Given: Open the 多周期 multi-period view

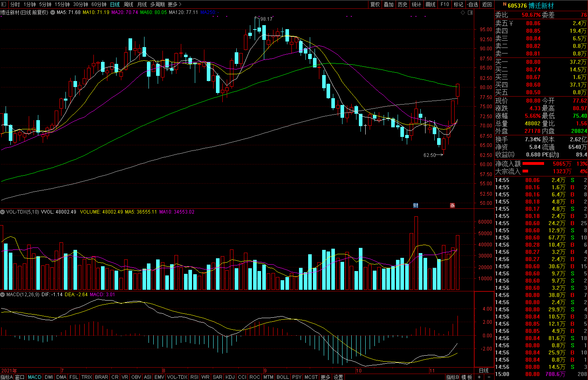Looking at the screenshot, I should point(157,4).
